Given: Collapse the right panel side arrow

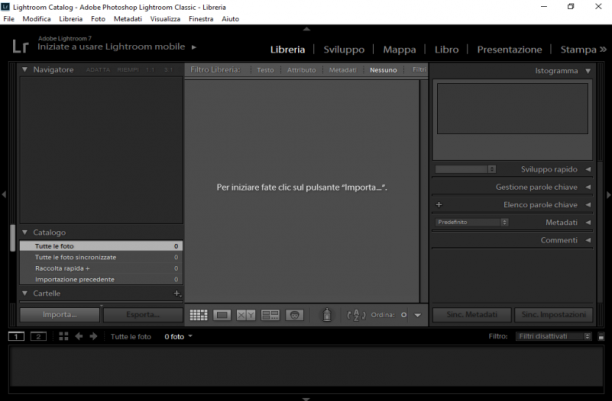Looking at the screenshot, I should pyautogui.click(x=608, y=194).
